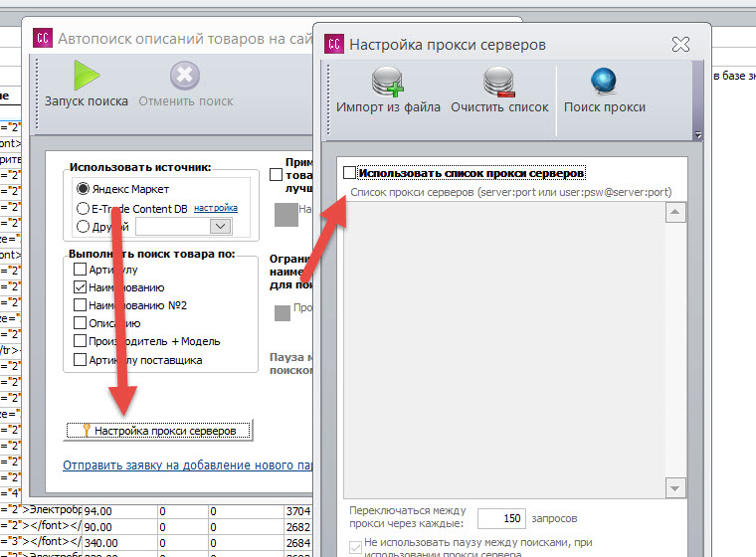
Task: Click inside the proxy server list textarea
Action: pos(504,350)
